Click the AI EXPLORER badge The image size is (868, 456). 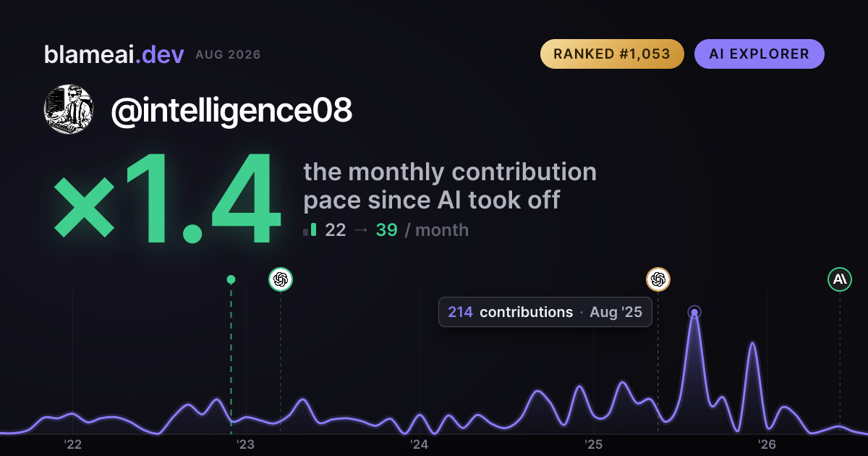pos(759,54)
